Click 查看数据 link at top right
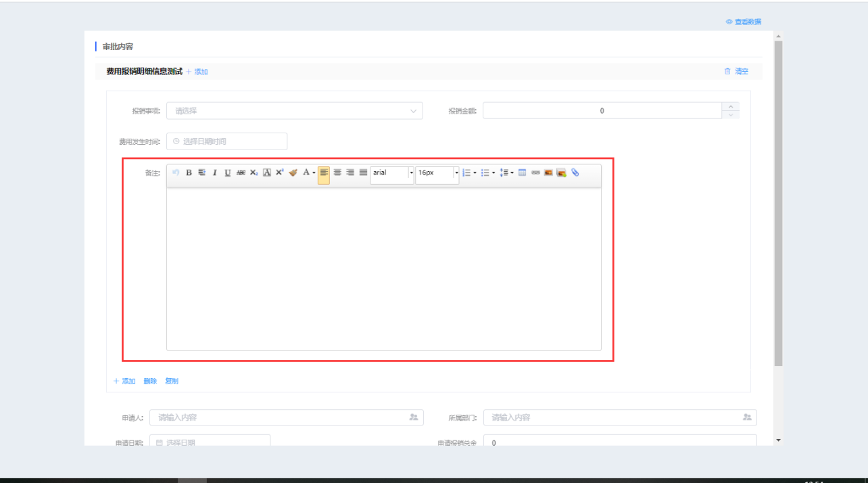 (x=744, y=22)
